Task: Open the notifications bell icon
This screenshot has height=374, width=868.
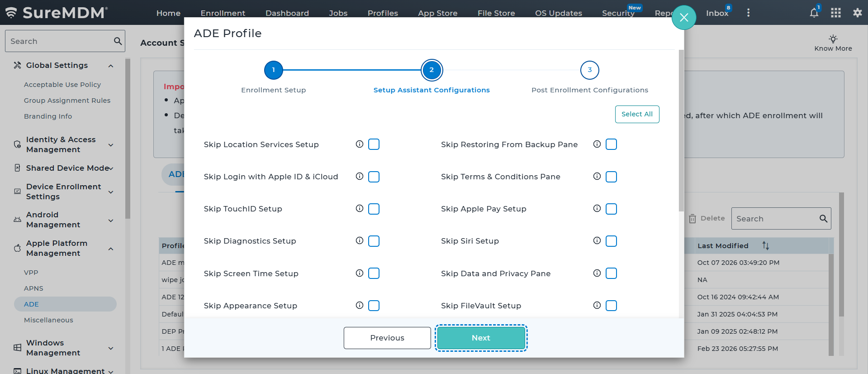Action: coord(814,13)
